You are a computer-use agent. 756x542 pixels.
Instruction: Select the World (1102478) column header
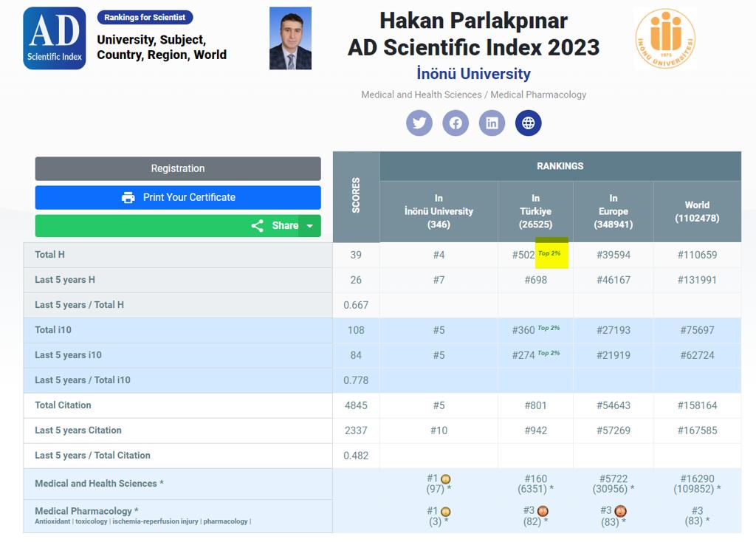[697, 212]
